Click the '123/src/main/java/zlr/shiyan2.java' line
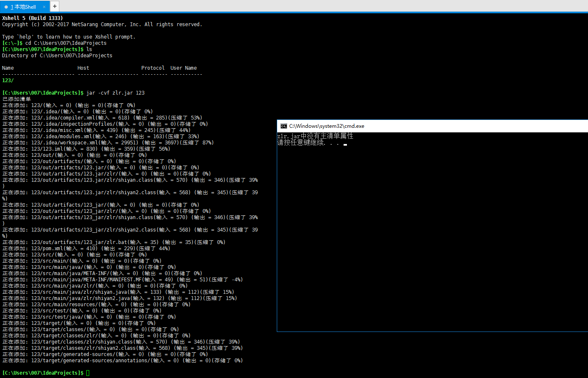Screen dimensions: 588x378 coord(120,298)
